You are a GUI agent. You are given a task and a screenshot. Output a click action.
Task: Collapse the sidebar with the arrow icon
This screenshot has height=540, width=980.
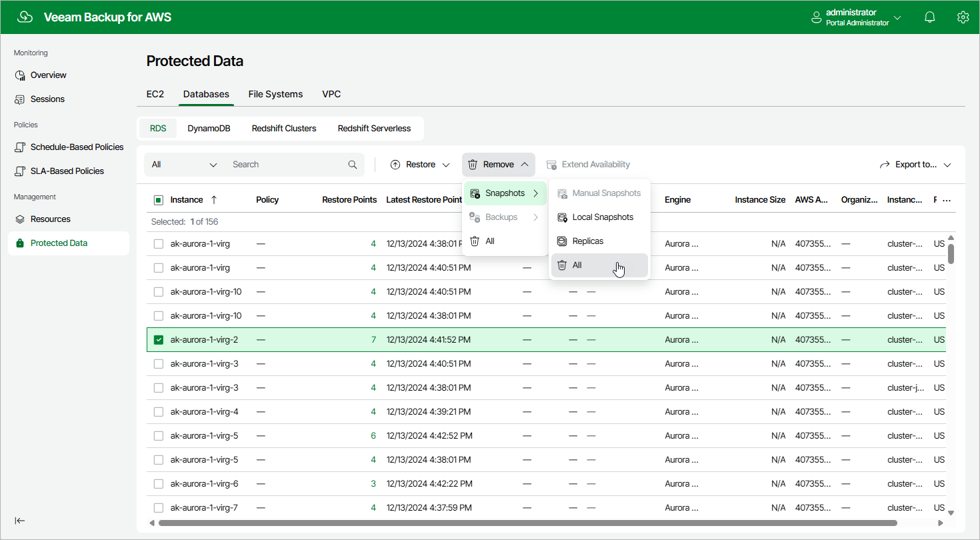pyautogui.click(x=20, y=521)
